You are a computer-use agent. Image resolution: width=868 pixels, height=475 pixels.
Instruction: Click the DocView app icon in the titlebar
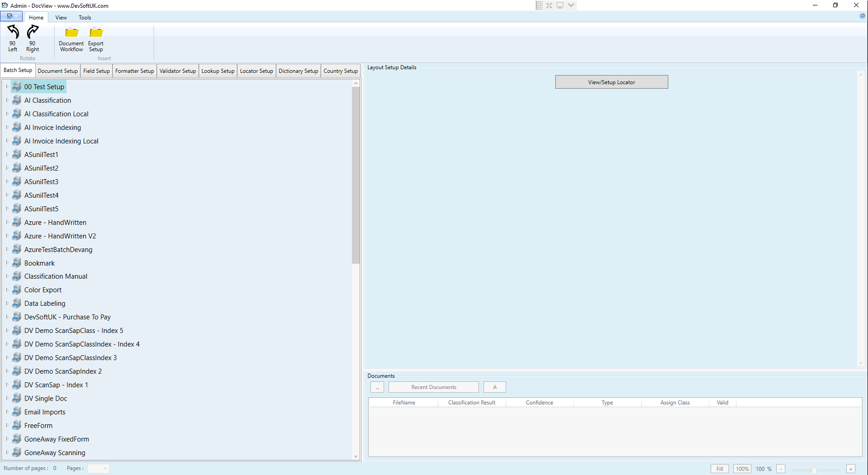click(4, 5)
